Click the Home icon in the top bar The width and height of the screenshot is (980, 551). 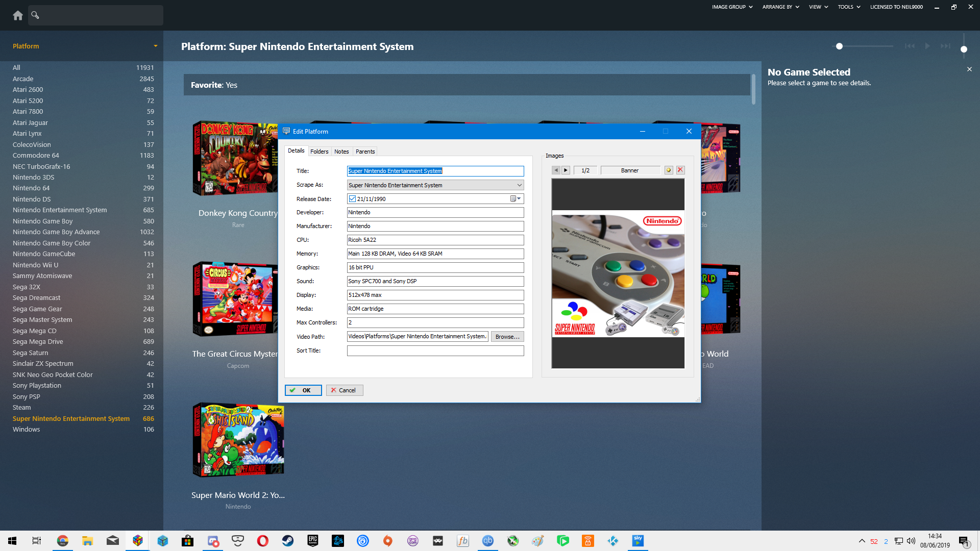coord(18,15)
